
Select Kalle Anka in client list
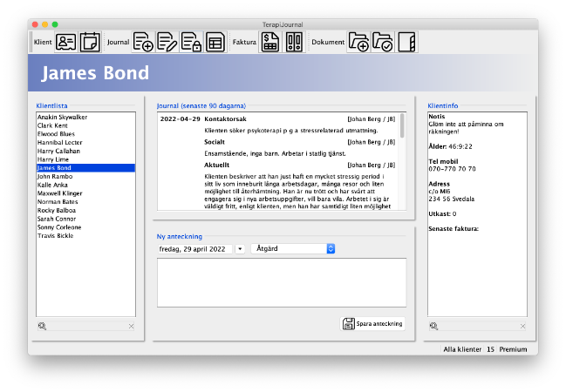click(x=85, y=185)
